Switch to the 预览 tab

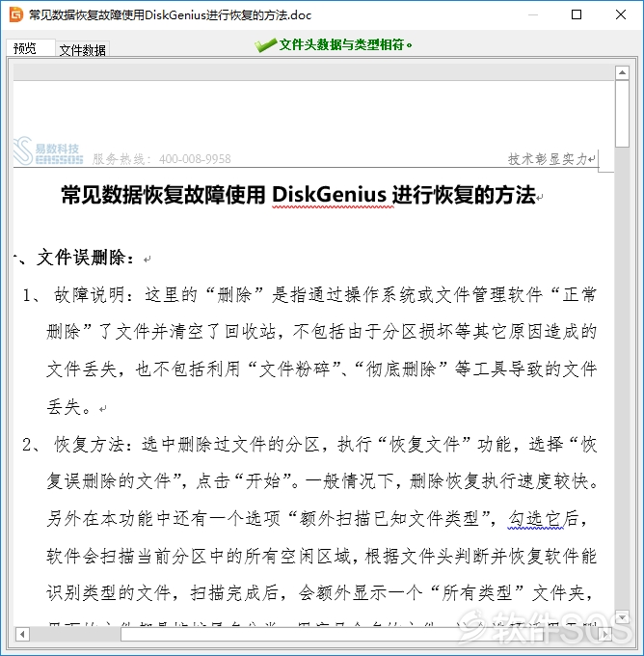30,48
